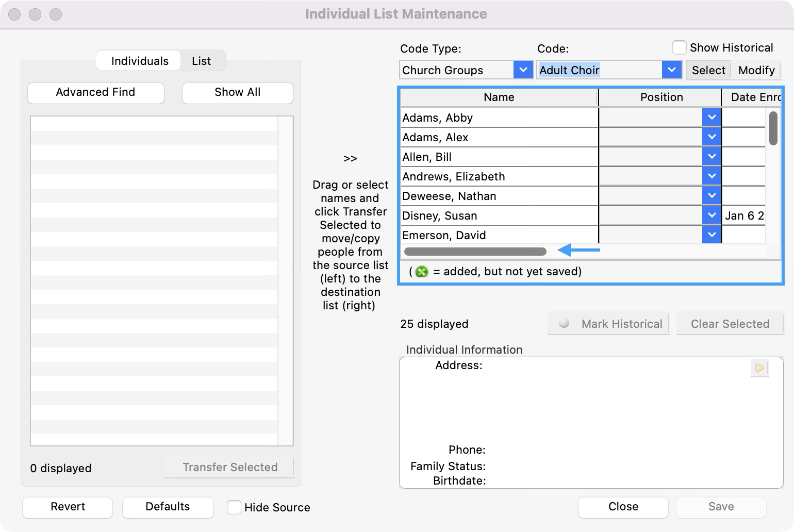Select the row Deweese, Nathan

point(499,196)
